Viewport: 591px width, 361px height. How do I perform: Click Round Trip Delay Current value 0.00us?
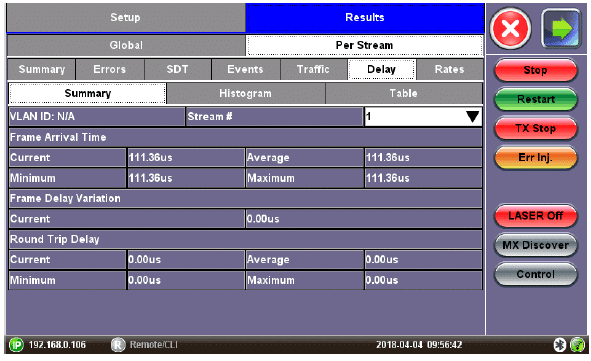[186, 260]
